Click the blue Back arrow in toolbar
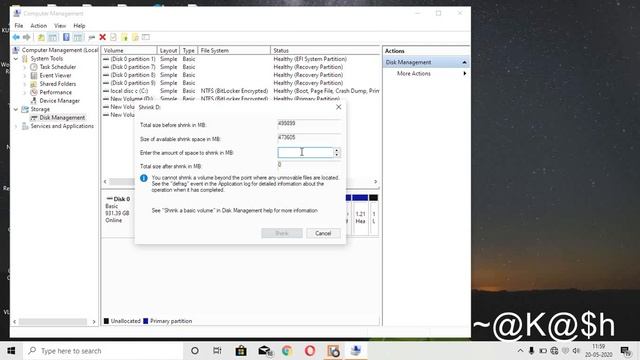Viewport: 640px width, 360px height. coord(16,38)
